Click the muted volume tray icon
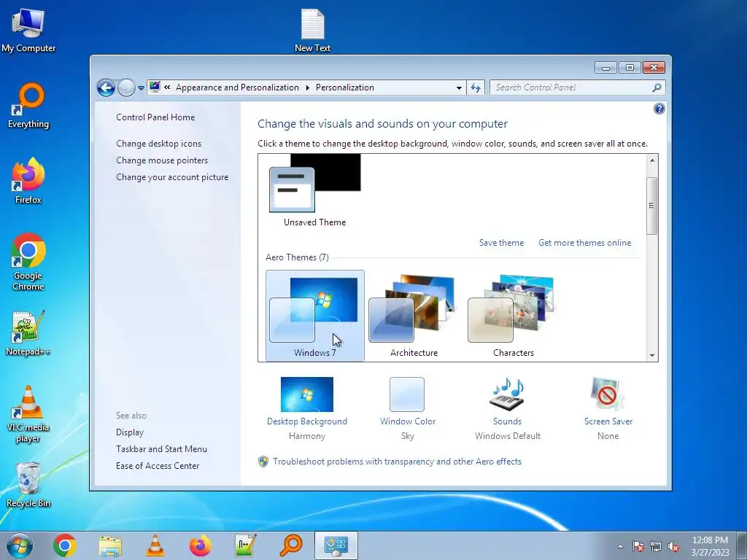Viewport: 747px width, 560px height. (x=673, y=546)
